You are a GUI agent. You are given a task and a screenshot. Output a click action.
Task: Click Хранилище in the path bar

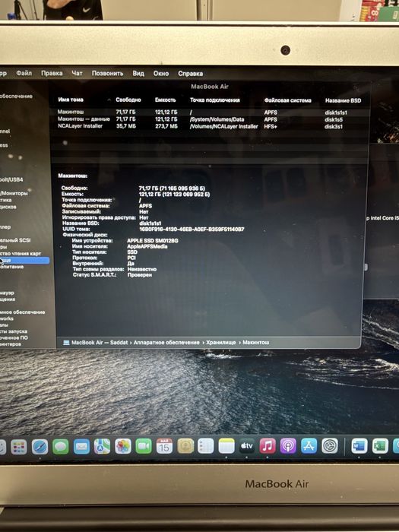tap(221, 343)
